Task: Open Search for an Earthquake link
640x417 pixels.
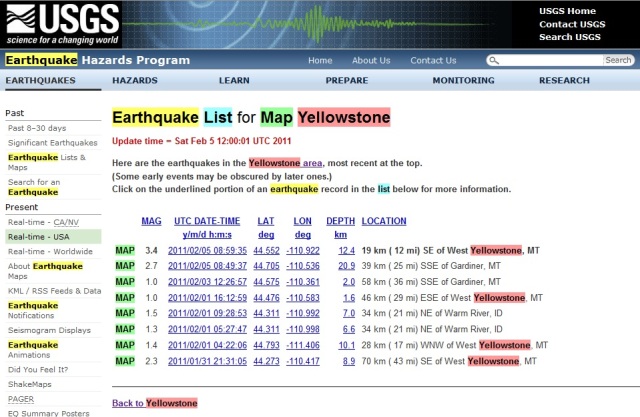Action: pos(34,187)
